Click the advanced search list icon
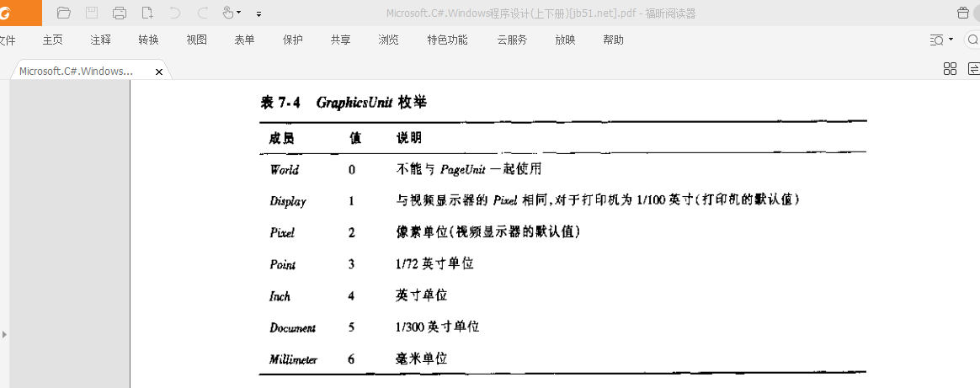 (x=937, y=40)
